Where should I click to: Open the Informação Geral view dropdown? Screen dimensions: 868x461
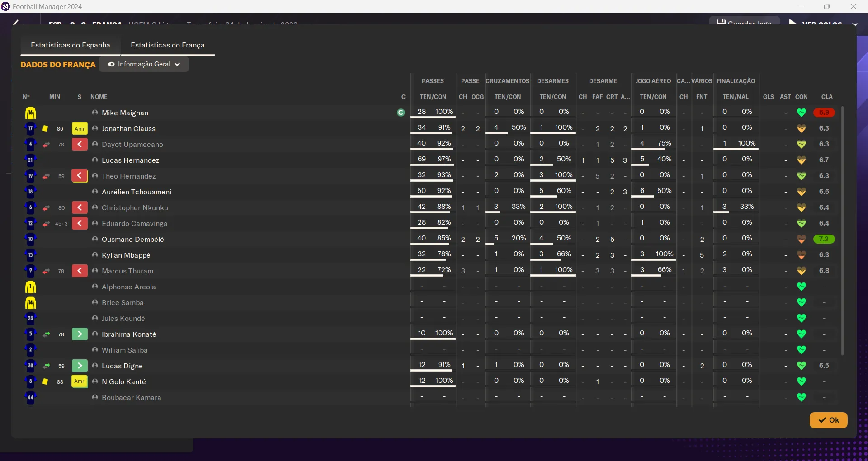[144, 64]
